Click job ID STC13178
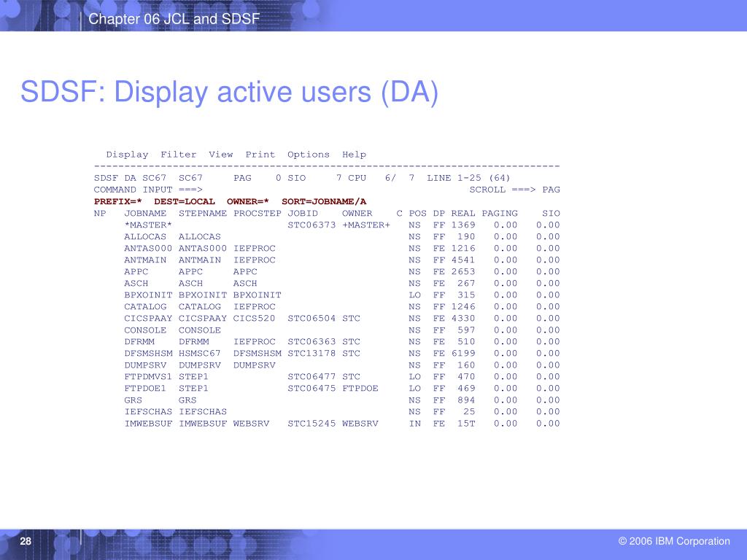The width and height of the screenshot is (747, 560). [x=311, y=354]
